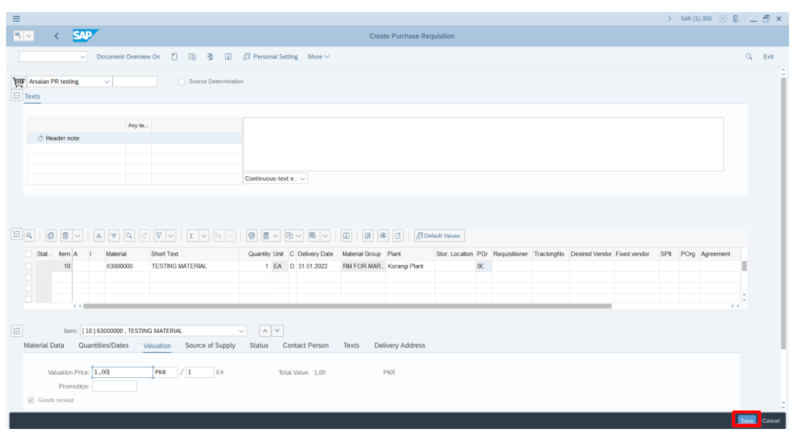Viewport: 800px width, 437px height.
Task: Expand the Arsalan PR testing dropdown
Action: point(105,81)
